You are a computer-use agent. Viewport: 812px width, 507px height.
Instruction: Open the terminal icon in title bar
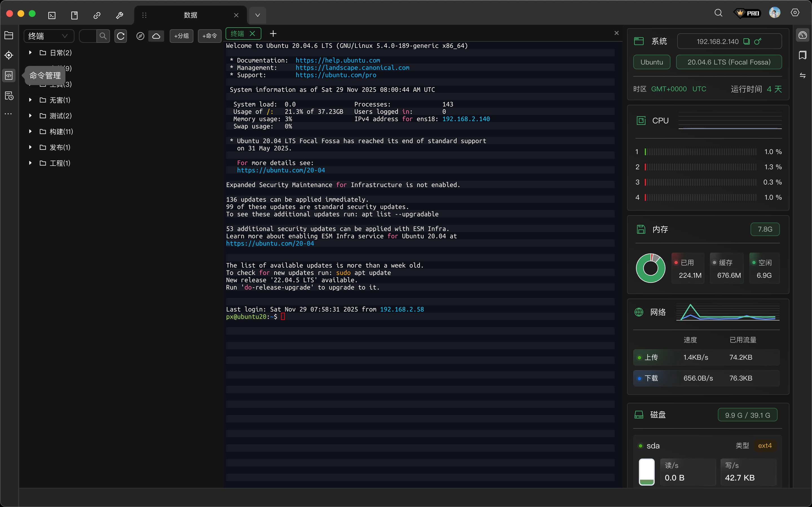(52, 15)
